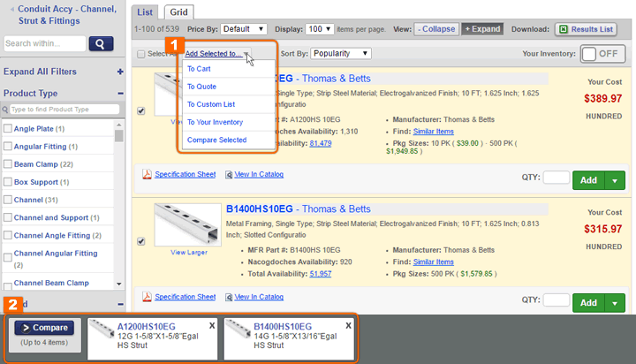Click the catalog icon for the A1200HS10EG item

pos(229,175)
